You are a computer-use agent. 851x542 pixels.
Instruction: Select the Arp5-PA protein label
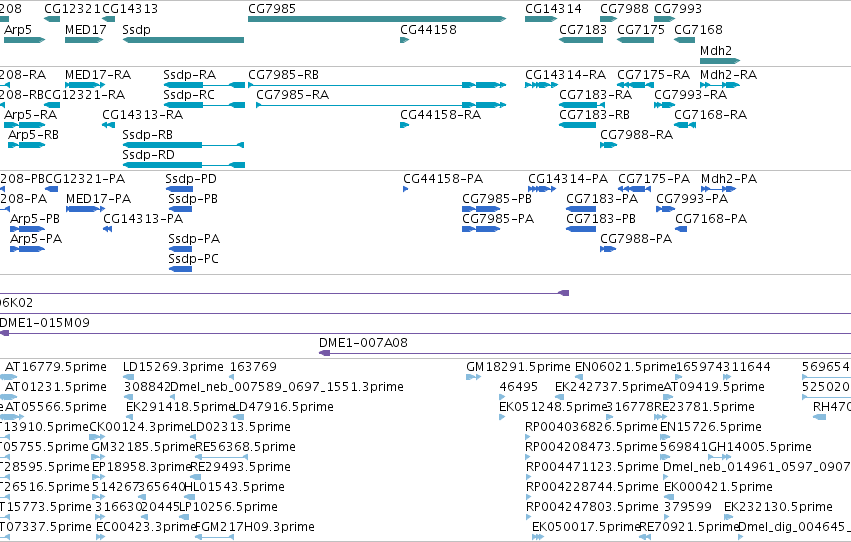[36, 239]
